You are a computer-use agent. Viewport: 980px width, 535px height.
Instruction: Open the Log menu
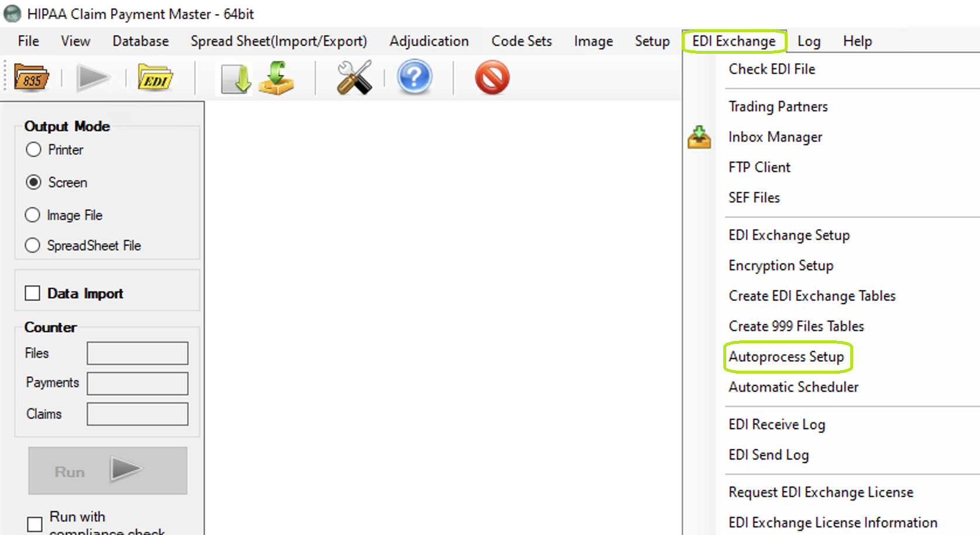pos(809,41)
